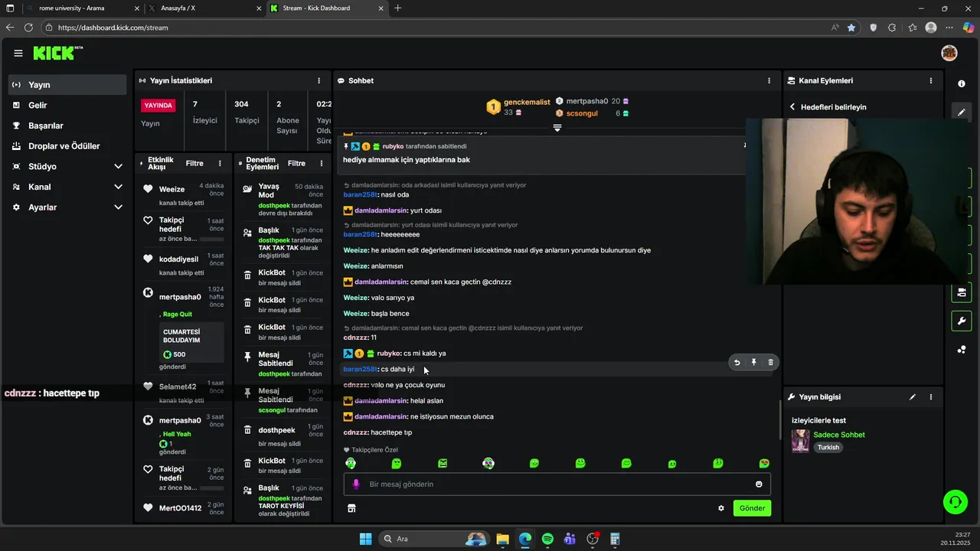Open username Weeize in activity feed
Viewport: 980px width, 551px height.
coord(171,189)
